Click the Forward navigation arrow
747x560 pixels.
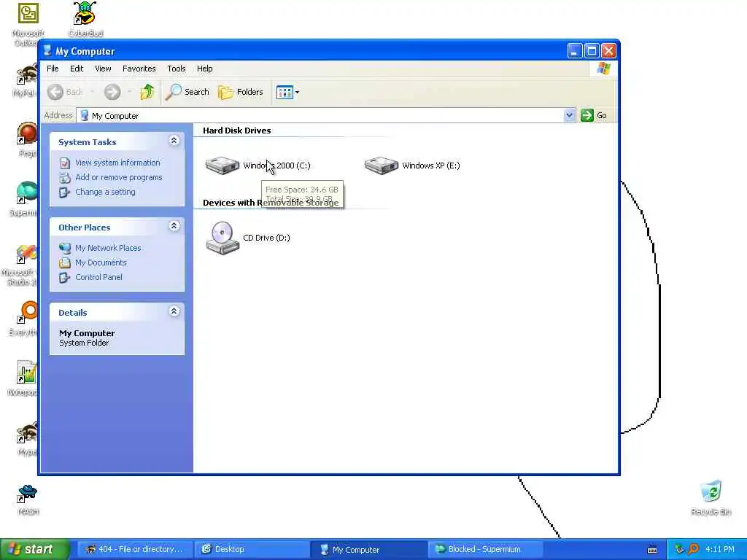[x=112, y=92]
